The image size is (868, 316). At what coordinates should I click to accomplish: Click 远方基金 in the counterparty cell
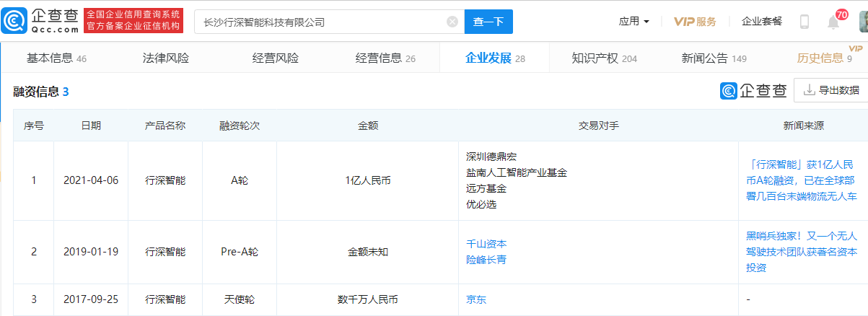click(486, 188)
